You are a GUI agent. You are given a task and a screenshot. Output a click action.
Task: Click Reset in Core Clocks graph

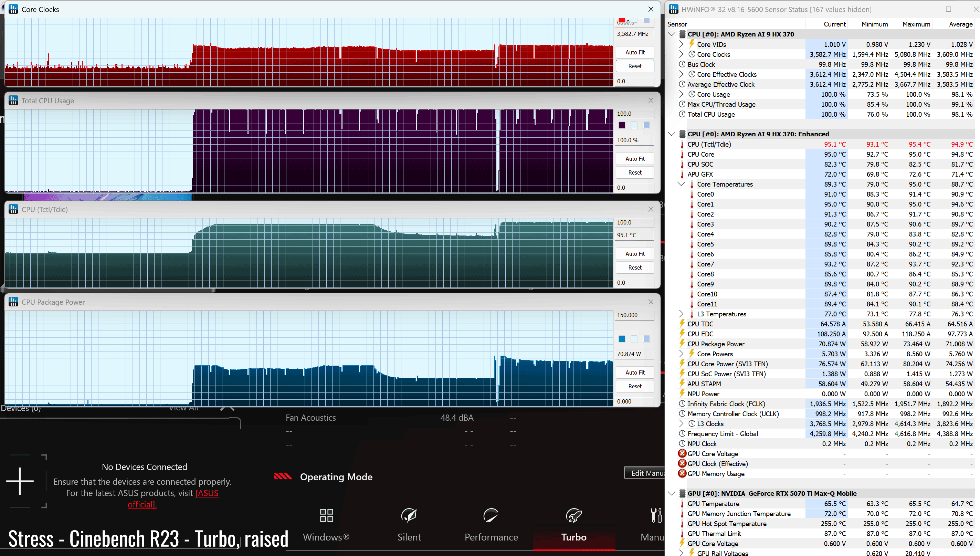point(634,66)
